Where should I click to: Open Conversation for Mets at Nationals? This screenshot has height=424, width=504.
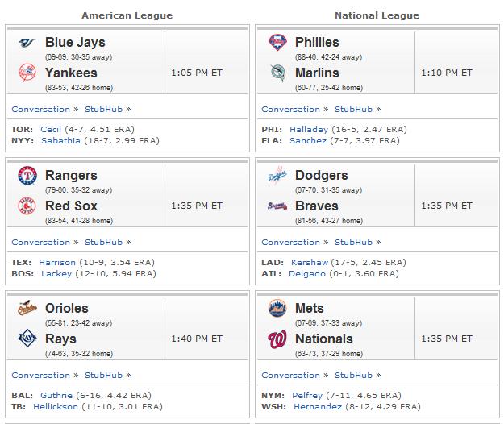pyautogui.click(x=291, y=375)
